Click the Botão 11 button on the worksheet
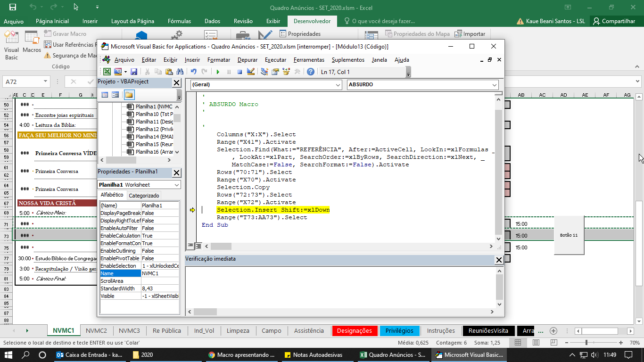644x362 pixels. point(569,235)
